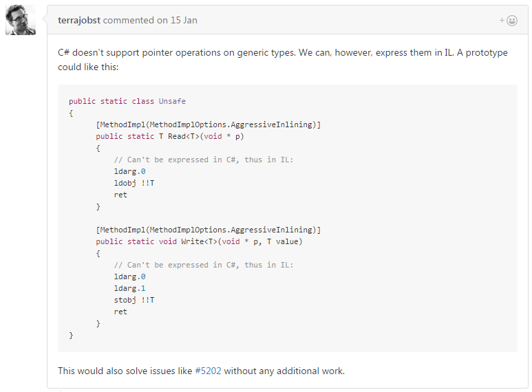This screenshot has height=392, width=532.
Task: Click the plus sign beside the reaction smiley
Action: pyautogui.click(x=502, y=21)
